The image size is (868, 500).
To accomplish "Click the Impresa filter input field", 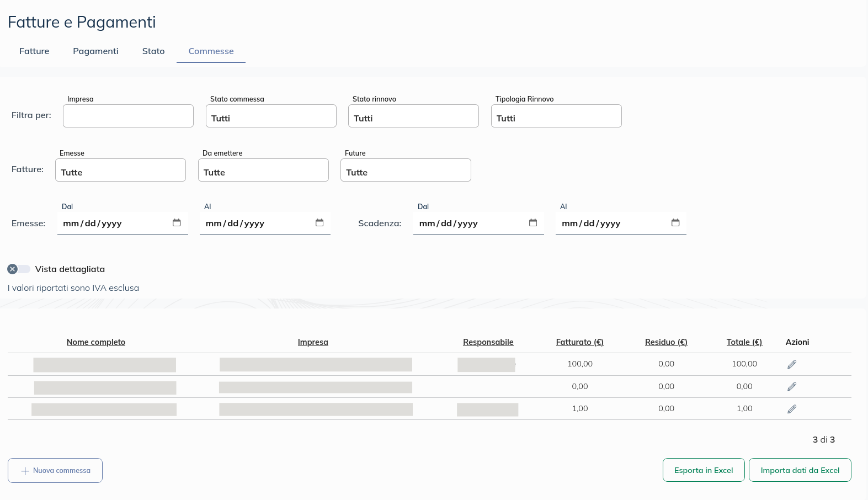I will [128, 116].
